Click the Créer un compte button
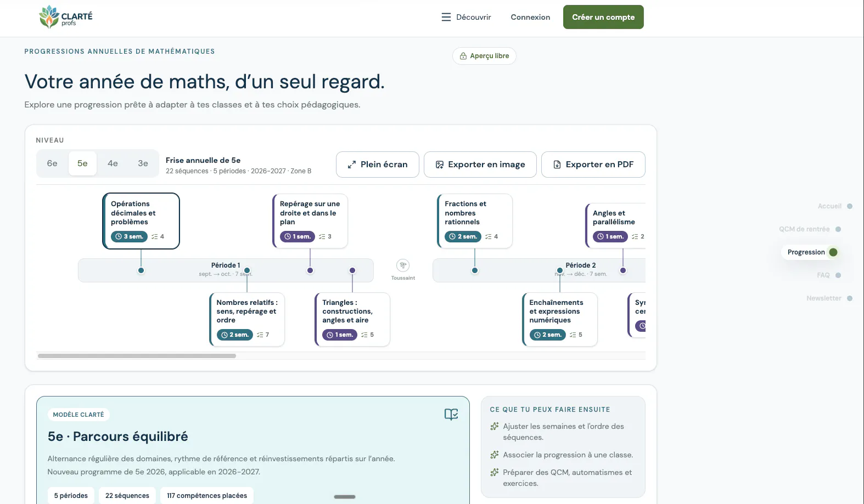864x504 pixels. coord(603,17)
